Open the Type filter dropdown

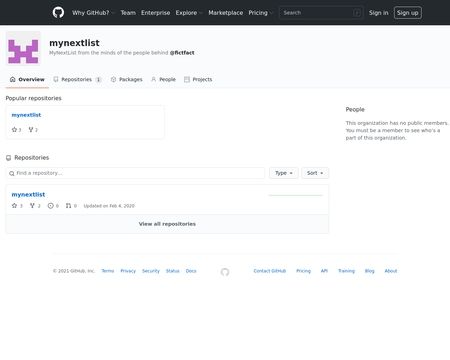(x=284, y=173)
